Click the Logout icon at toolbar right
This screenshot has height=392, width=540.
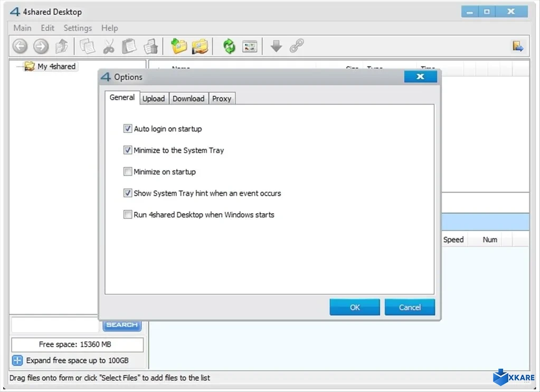point(518,46)
